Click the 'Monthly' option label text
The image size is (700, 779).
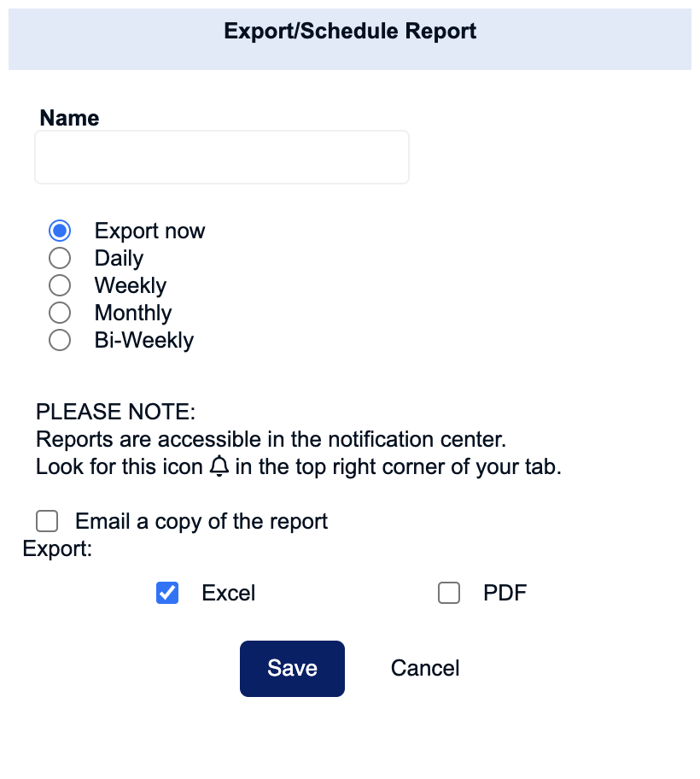133,313
